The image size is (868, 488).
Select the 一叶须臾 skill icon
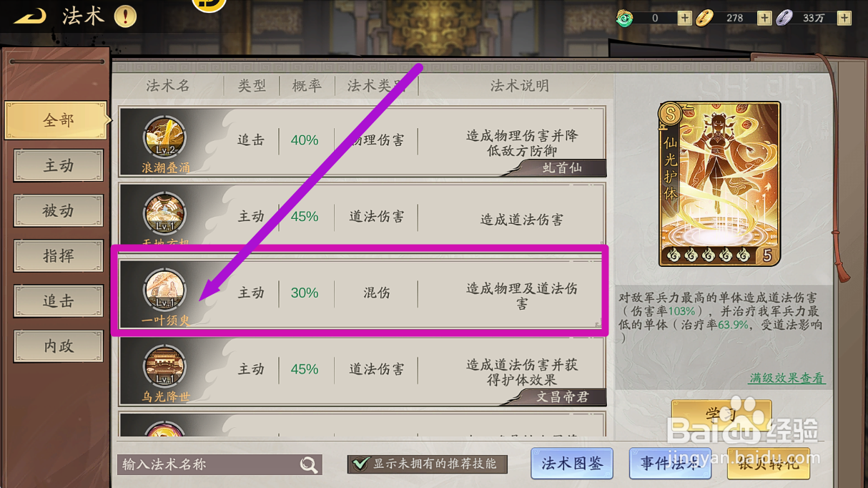165,291
